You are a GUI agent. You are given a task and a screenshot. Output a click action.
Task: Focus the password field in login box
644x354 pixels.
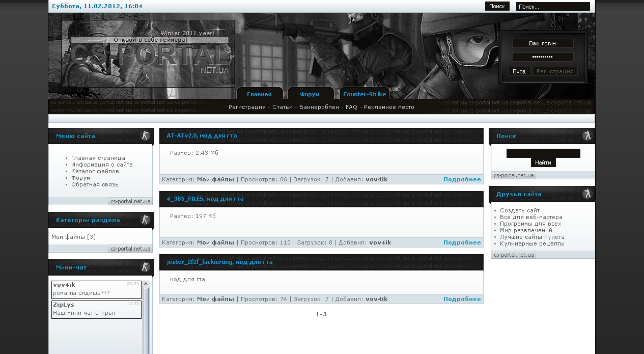tap(543, 57)
